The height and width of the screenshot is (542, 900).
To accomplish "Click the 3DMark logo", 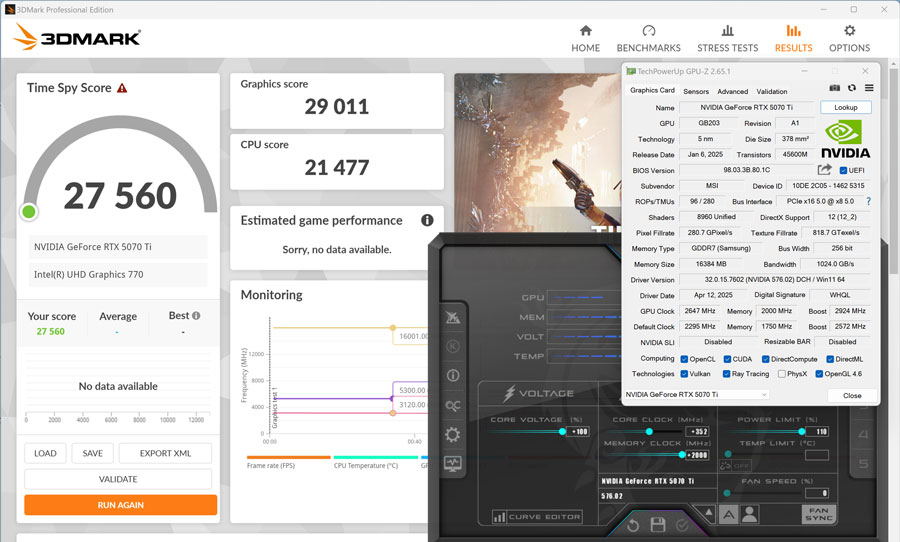I will click(x=77, y=37).
